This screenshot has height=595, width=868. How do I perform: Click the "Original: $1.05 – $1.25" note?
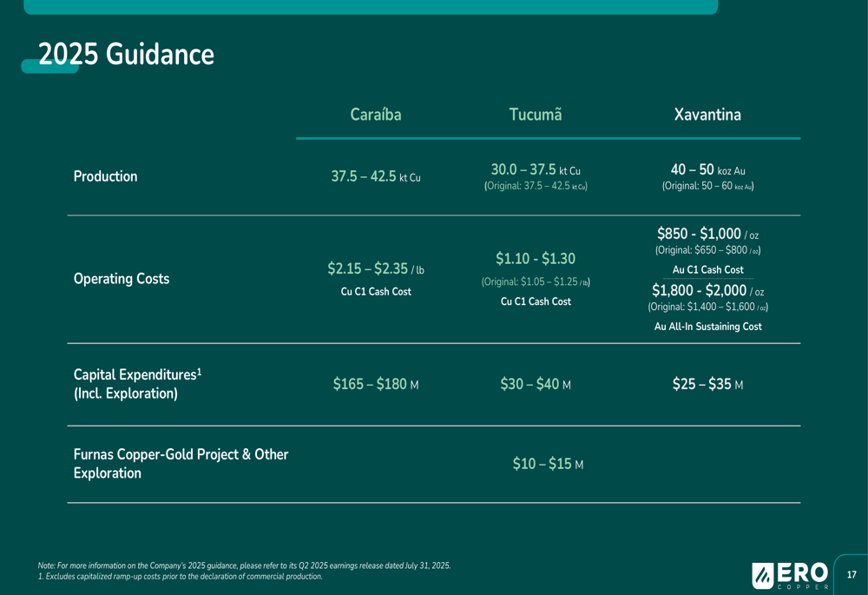pyautogui.click(x=536, y=282)
